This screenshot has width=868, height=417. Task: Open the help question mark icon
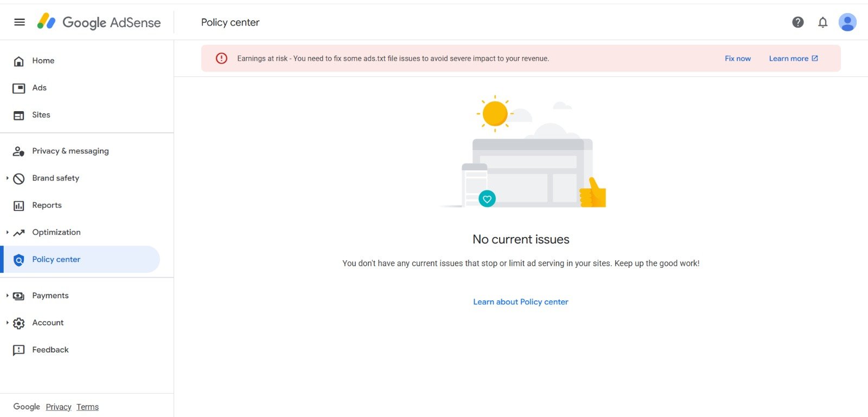click(x=797, y=22)
